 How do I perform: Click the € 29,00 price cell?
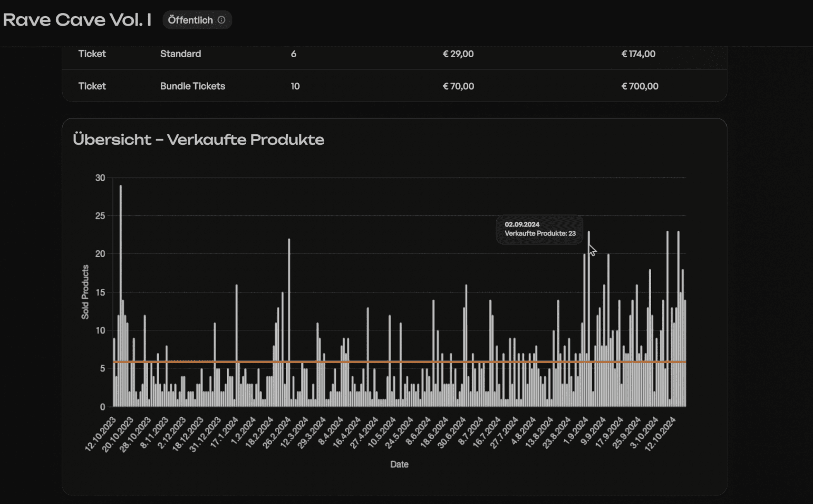458,54
